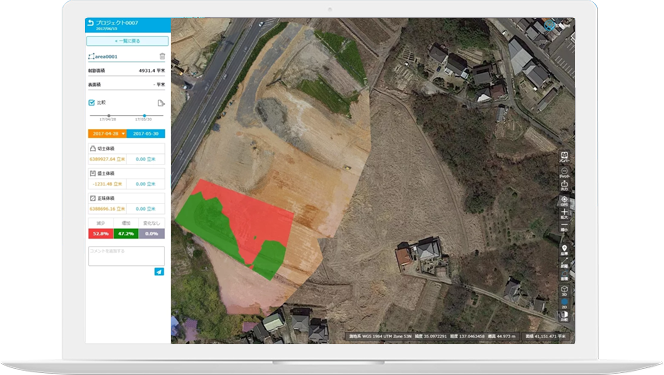Click the return to list button
The image size is (664, 375).
click(127, 41)
